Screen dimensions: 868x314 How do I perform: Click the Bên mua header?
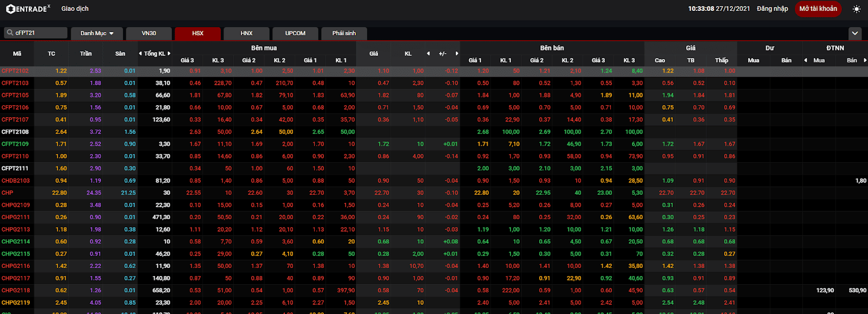(x=264, y=48)
